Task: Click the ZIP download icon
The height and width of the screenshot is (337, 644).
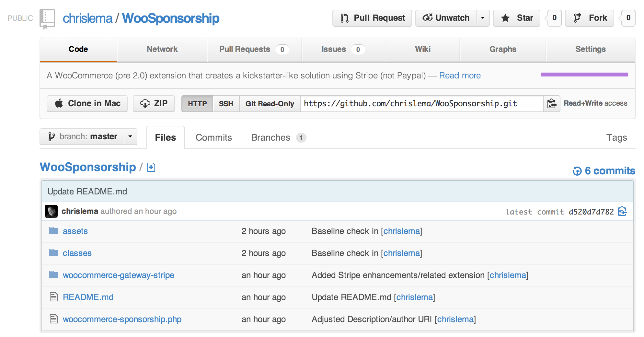Action: (x=145, y=103)
